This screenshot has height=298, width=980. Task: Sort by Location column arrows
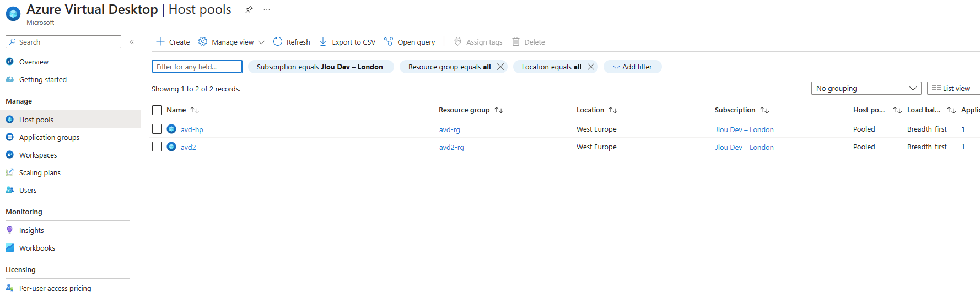[613, 110]
